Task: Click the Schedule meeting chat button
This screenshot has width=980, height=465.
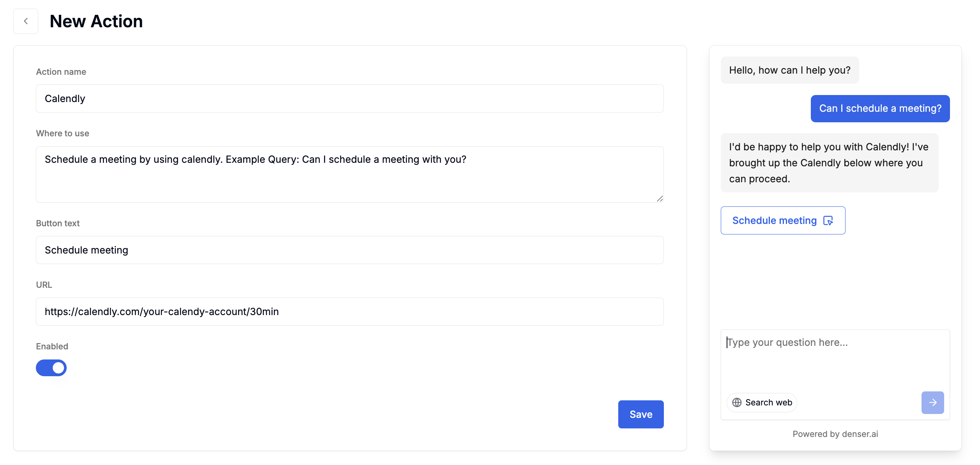Action: (783, 220)
